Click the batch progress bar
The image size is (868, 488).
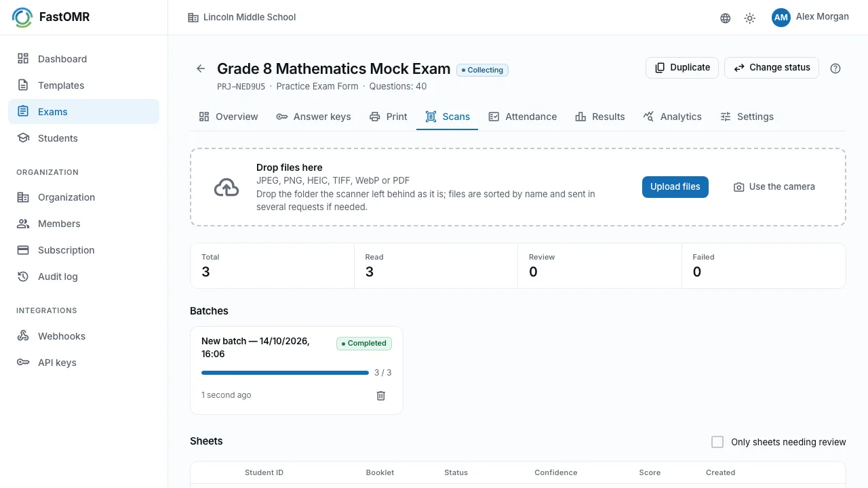(285, 373)
